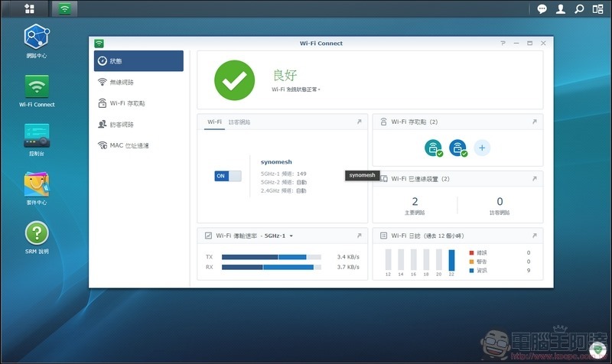This screenshot has height=364, width=612.
Task: Open the notifications chat bubble icon
Action: point(542,9)
